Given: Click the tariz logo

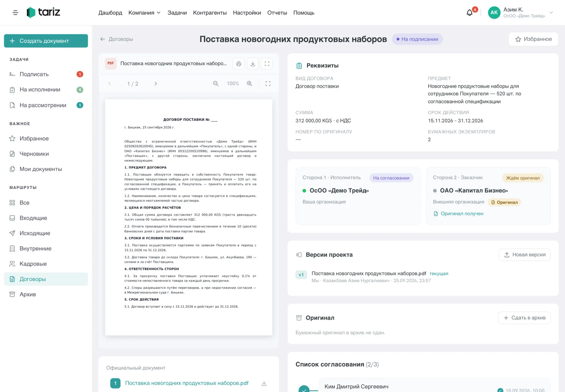Looking at the screenshot, I should 43,12.
